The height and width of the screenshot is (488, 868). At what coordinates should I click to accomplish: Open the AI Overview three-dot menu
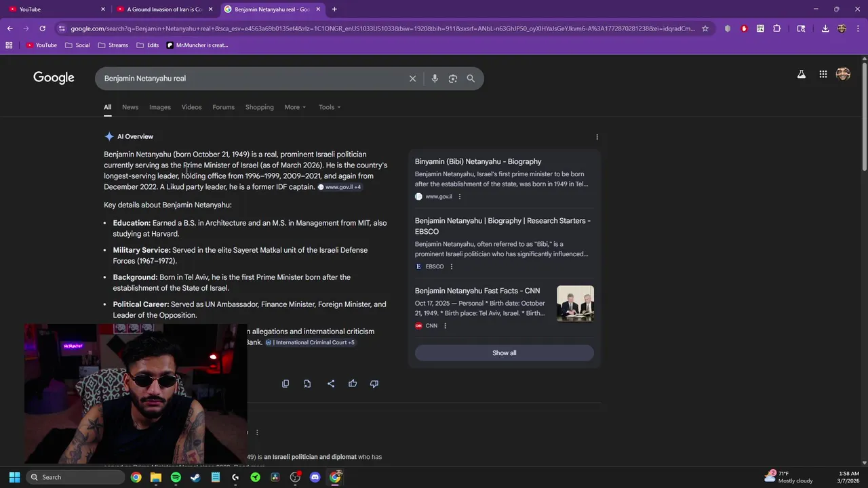(597, 137)
